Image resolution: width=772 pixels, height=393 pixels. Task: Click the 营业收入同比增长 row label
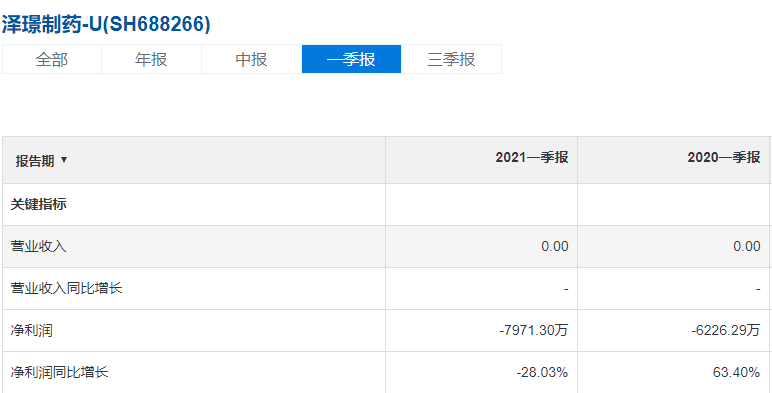pyautogui.click(x=66, y=288)
